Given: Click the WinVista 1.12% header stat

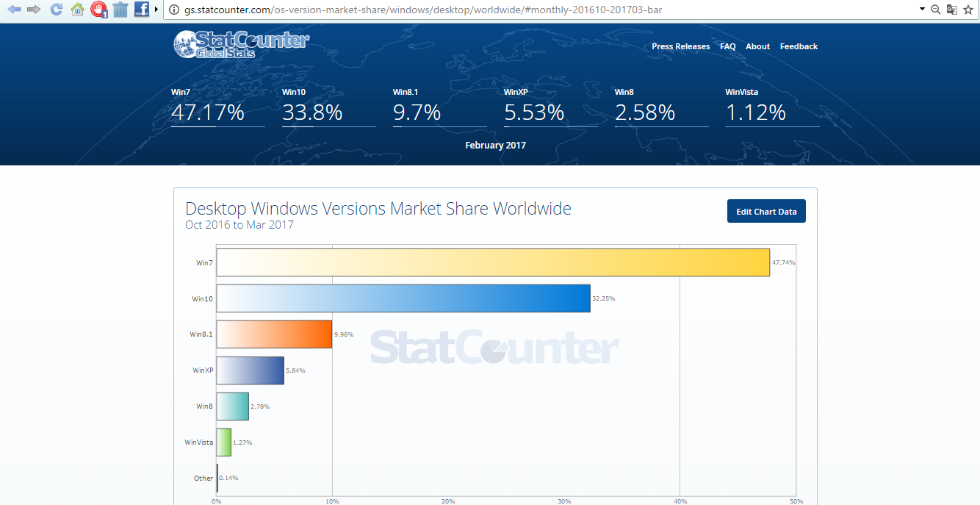Looking at the screenshot, I should coord(772,107).
